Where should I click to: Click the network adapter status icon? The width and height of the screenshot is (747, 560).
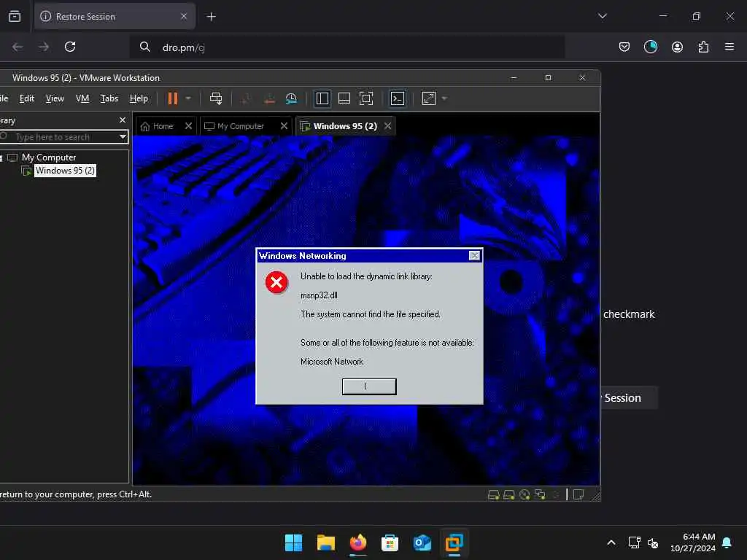pos(540,495)
